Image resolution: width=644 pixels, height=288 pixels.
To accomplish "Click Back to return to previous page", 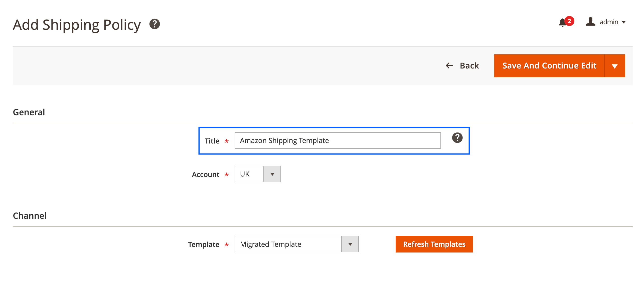I will pos(469,65).
